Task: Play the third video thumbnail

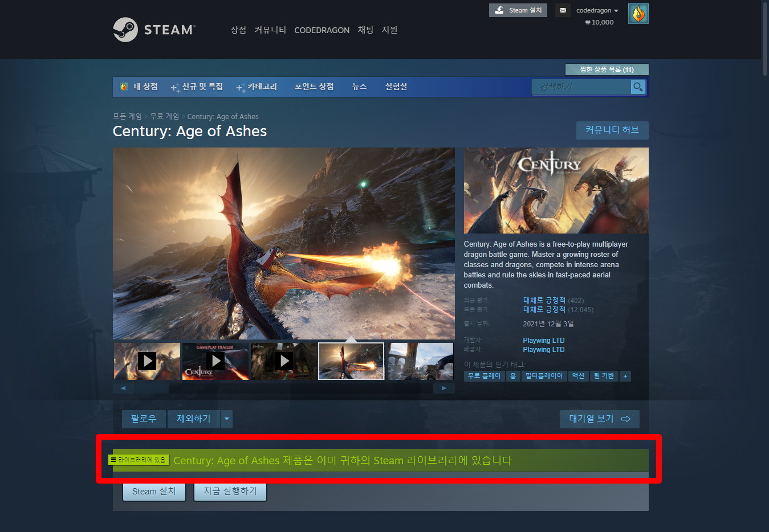Action: coord(284,361)
